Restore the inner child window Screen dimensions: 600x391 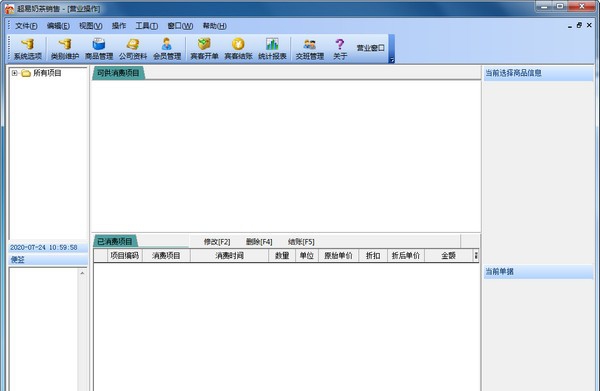(x=579, y=25)
